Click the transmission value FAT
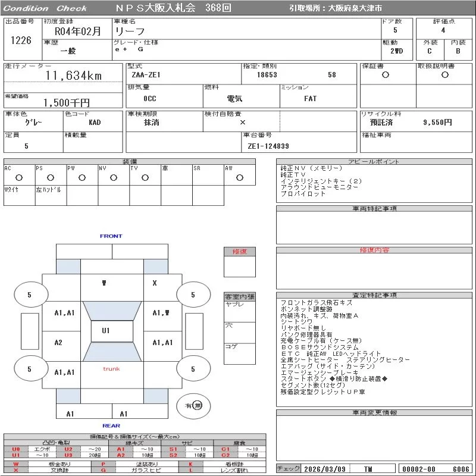Image resolution: width=476 pixels, height=476 pixels. (310, 98)
